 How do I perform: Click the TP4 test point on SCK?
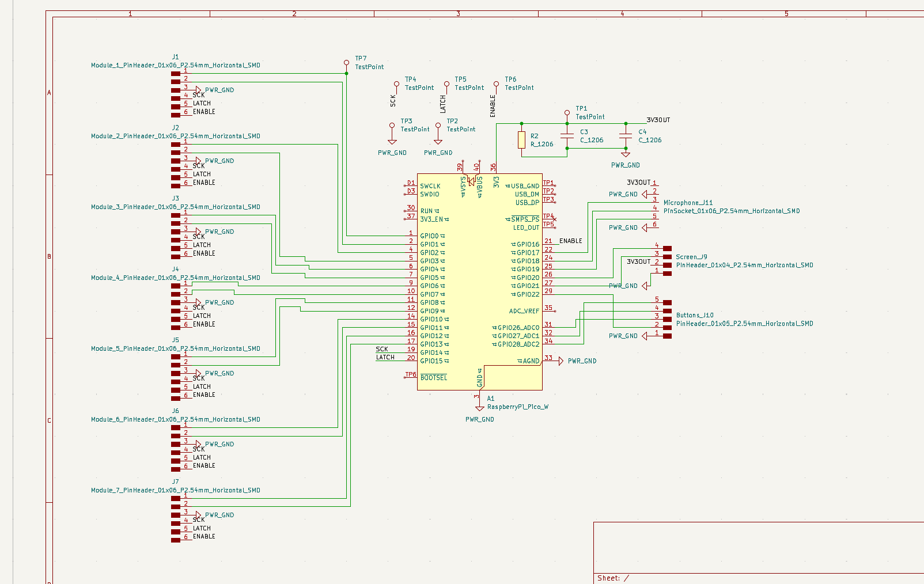tap(396, 88)
